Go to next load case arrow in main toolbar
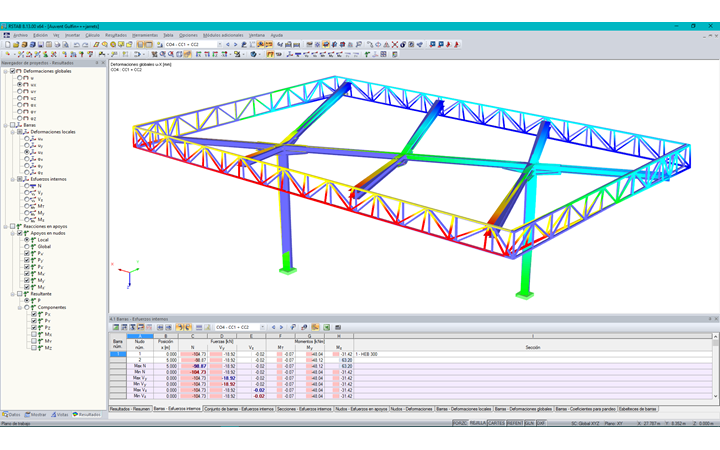Viewport: 720px width, 450px height. pos(235,45)
